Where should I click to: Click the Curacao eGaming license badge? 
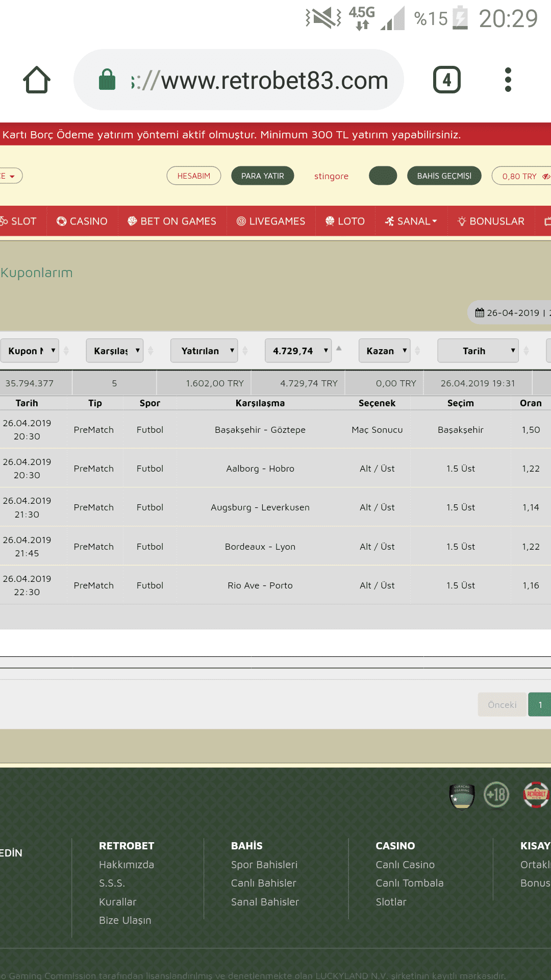pos(462,796)
